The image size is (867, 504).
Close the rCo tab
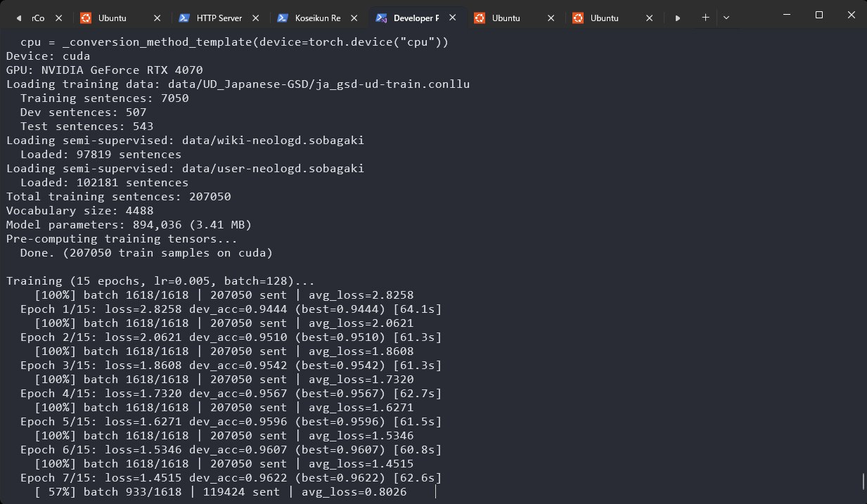[58, 18]
